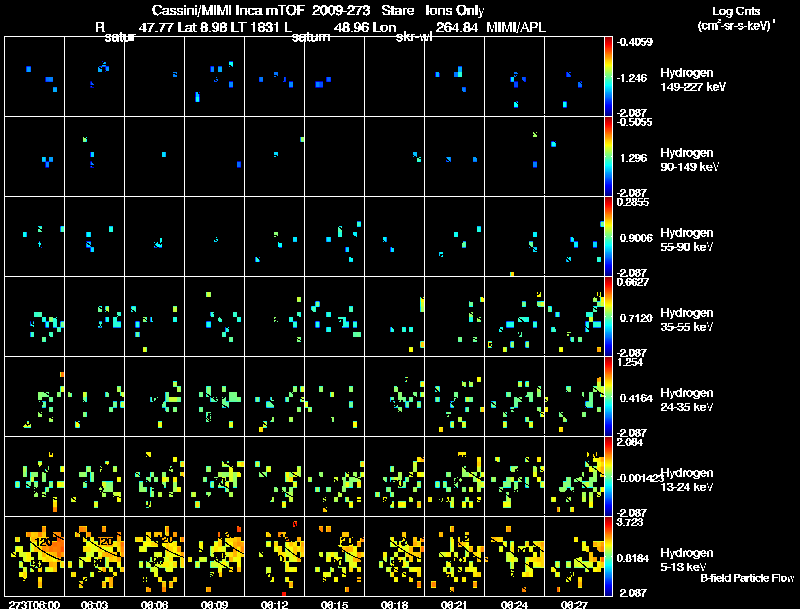Click the radial distance value '47.77'
Image resolution: width=800 pixels, height=609 pixels.
157,28
